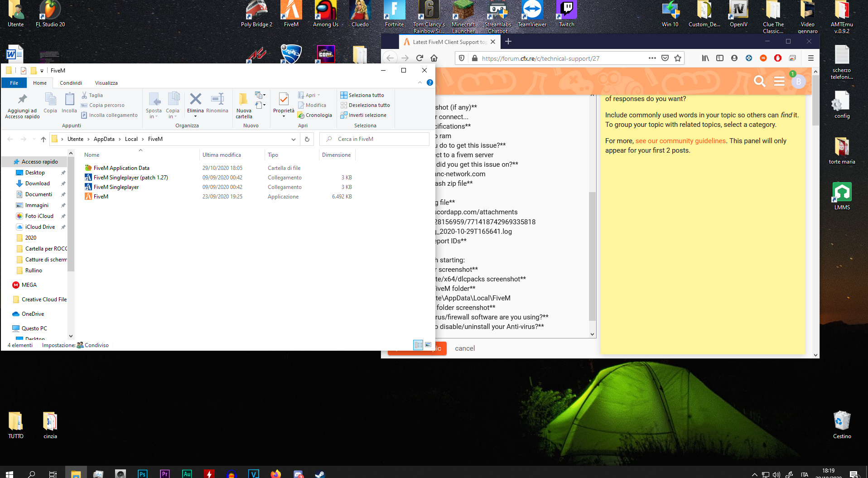This screenshot has height=478, width=868.
Task: Expand the address bar history dropdown
Action: pyautogui.click(x=293, y=139)
